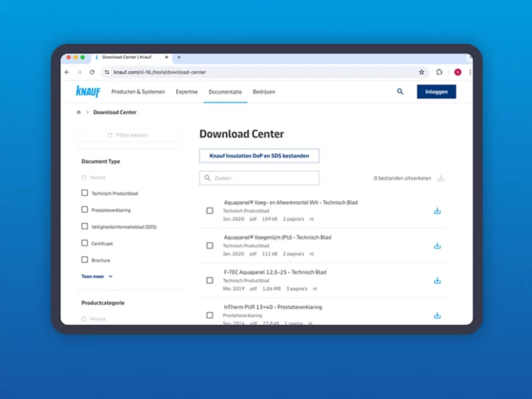532x399 pixels.
Task: Click the Knauf logo
Action: coord(88,91)
